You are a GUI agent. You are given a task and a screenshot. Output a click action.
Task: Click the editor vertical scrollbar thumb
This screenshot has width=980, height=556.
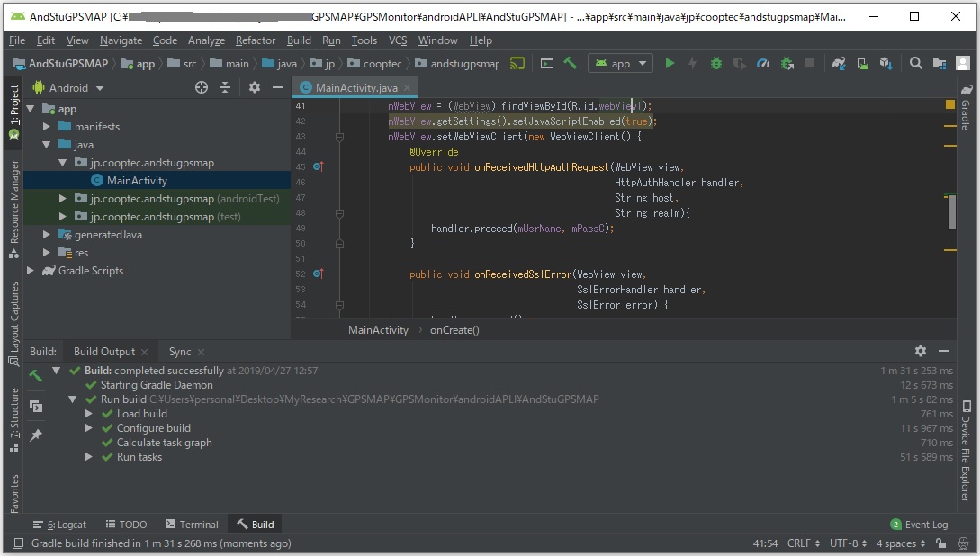coord(951,212)
